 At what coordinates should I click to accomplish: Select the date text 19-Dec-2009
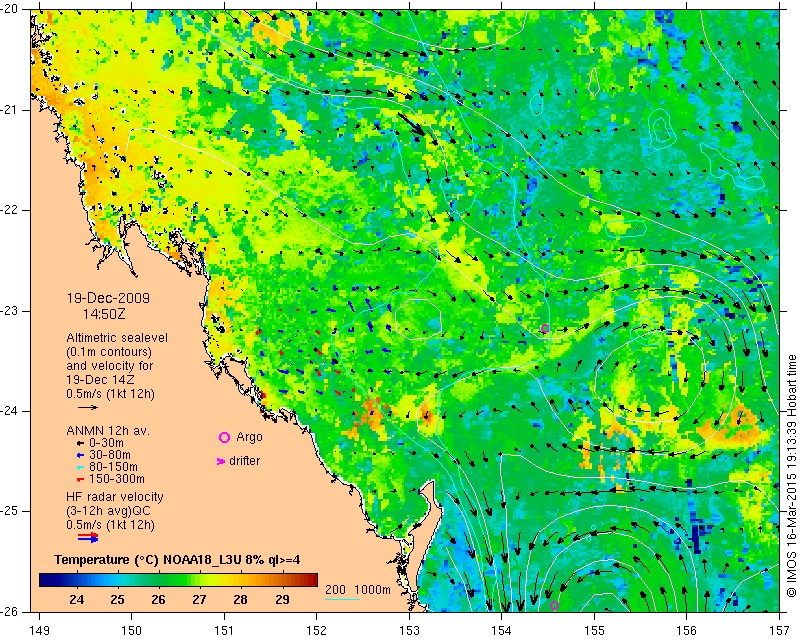(108, 298)
